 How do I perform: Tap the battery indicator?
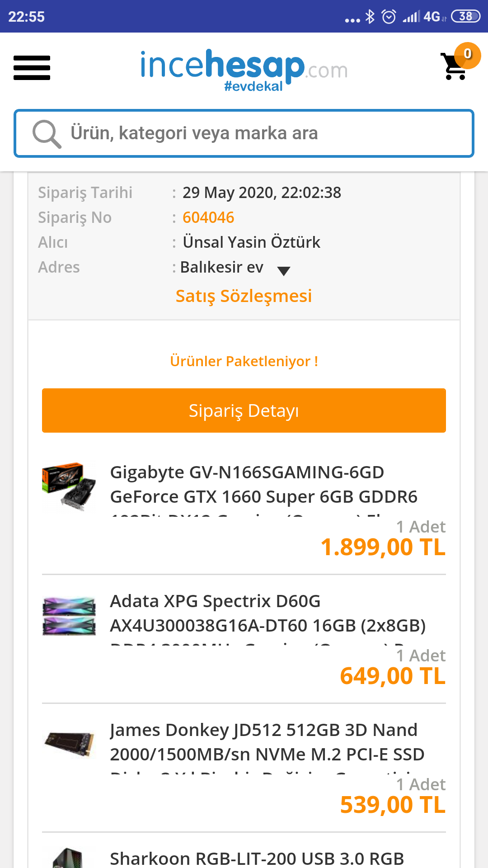(x=465, y=17)
